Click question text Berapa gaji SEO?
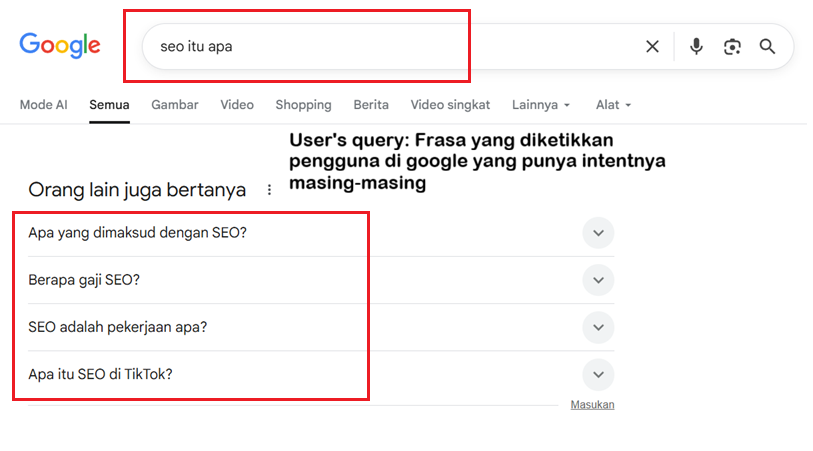 pyautogui.click(x=84, y=280)
